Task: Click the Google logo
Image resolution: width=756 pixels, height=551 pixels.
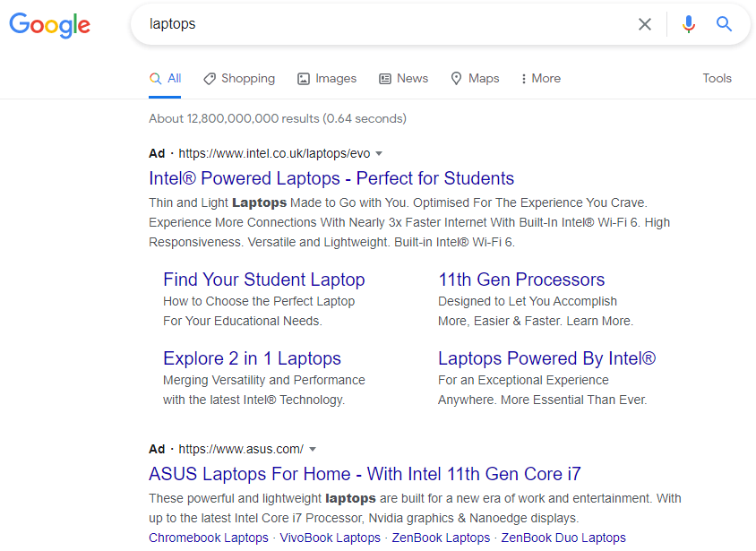Action: 49,24
